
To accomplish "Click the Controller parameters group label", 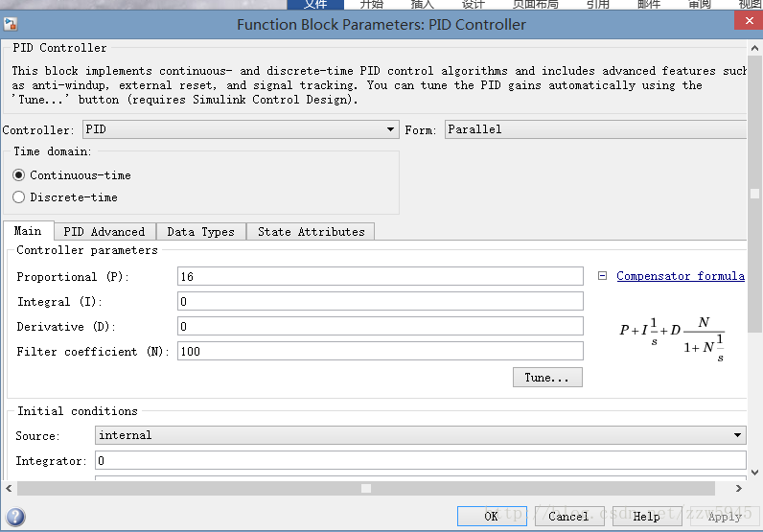I will pos(87,250).
